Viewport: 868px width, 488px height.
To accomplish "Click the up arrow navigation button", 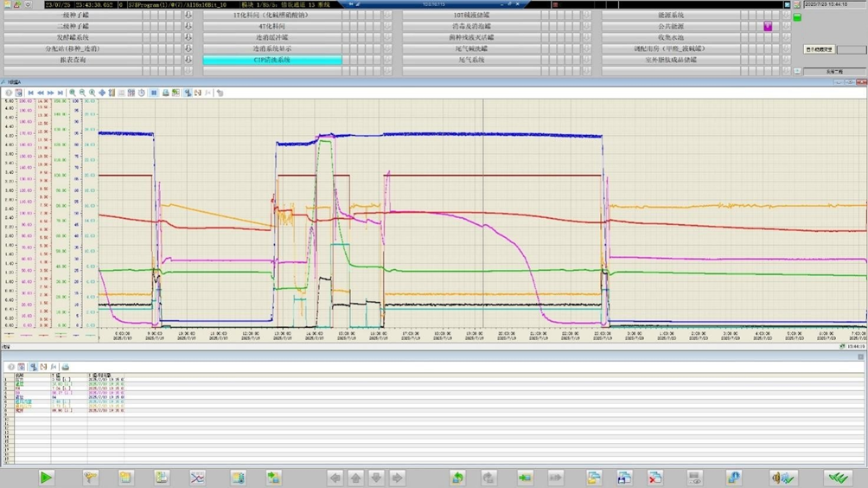I will tap(356, 478).
